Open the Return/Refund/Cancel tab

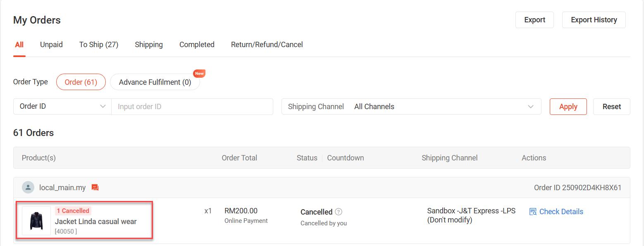pyautogui.click(x=267, y=45)
